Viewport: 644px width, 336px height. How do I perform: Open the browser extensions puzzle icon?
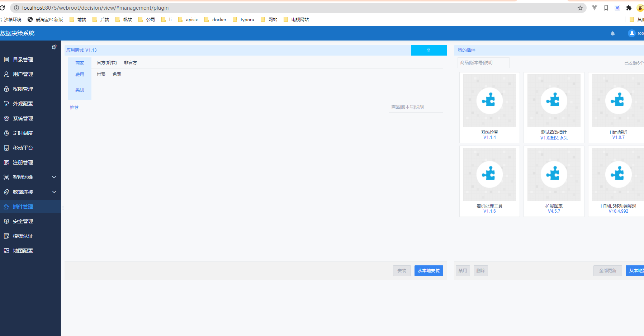pos(629,8)
